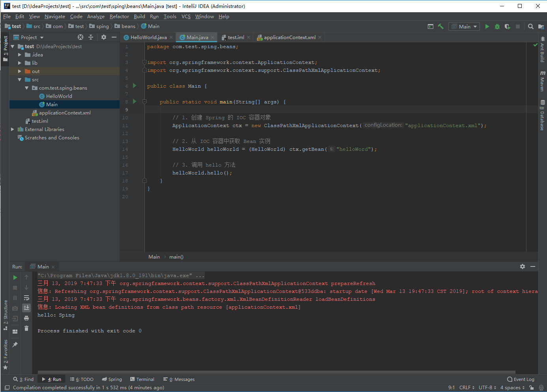Viewport: 547px width, 392px height.
Task: Open Project panel gear settings
Action: (x=104, y=37)
